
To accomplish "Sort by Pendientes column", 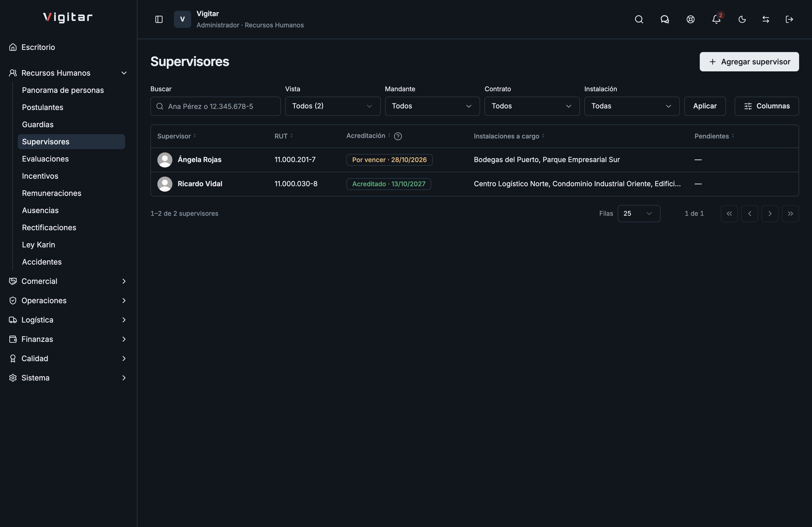I will tap(715, 136).
